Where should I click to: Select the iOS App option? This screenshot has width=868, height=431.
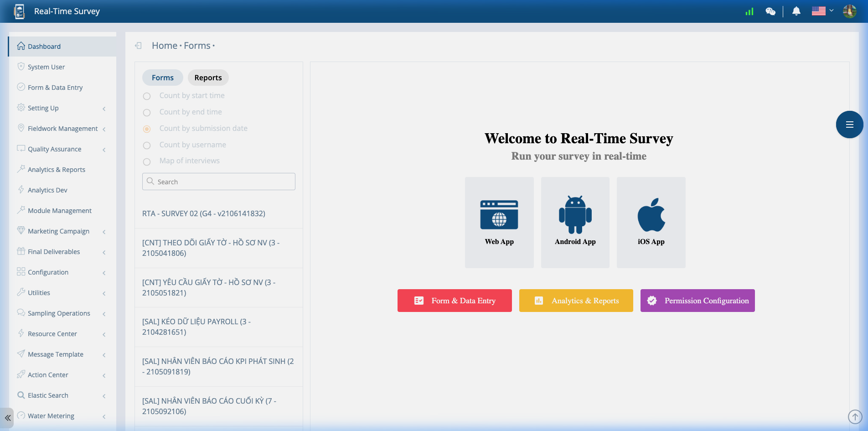(x=651, y=222)
